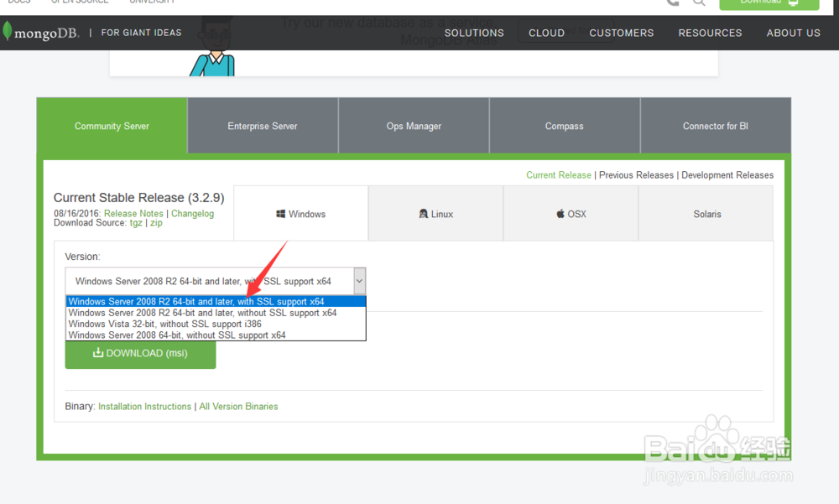Switch to the Connector for BI tab
The width and height of the screenshot is (839, 504).
tap(716, 126)
